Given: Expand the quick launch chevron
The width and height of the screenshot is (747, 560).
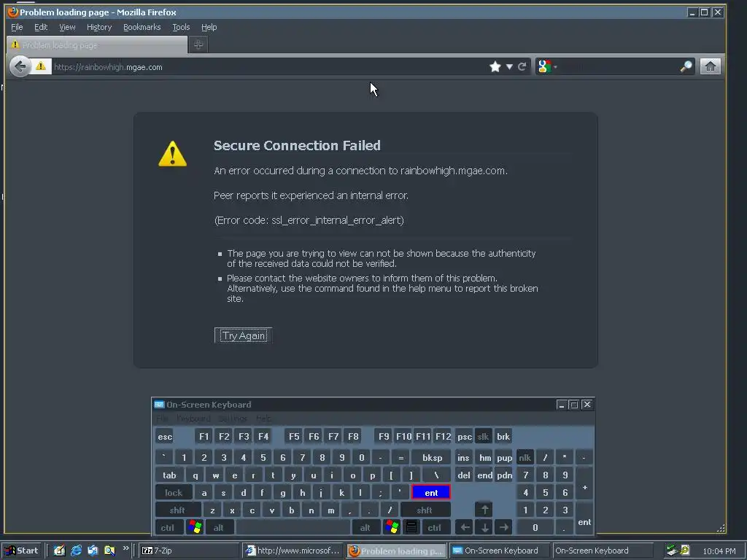Looking at the screenshot, I should [x=125, y=548].
